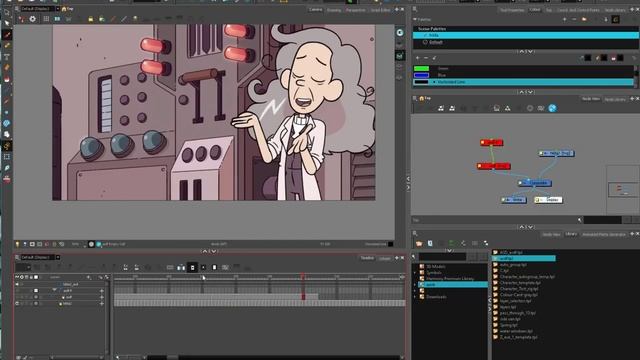The width and height of the screenshot is (640, 360).
Task: Toggle visibility of top timeline layer
Action: 17,284
